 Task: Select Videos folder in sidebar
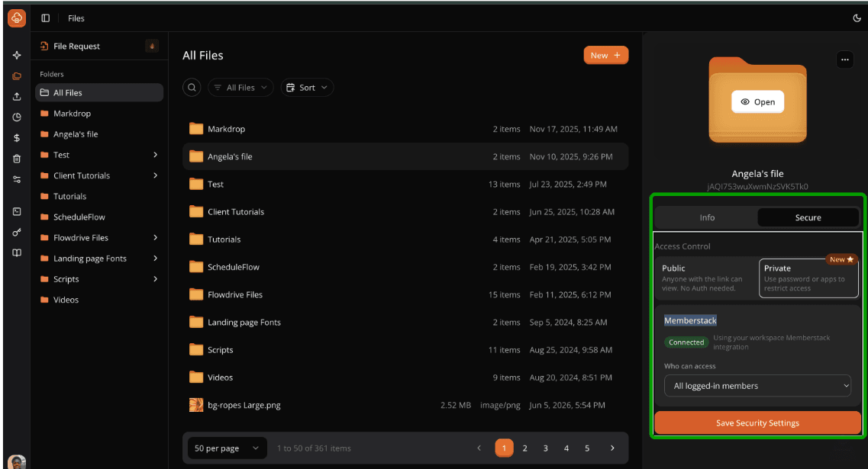click(99, 300)
